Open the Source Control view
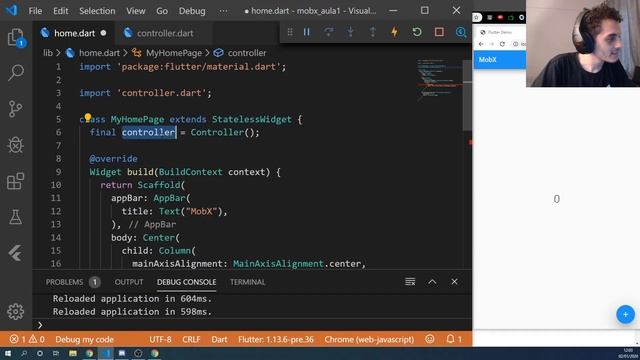The image size is (640, 360). coord(16,109)
